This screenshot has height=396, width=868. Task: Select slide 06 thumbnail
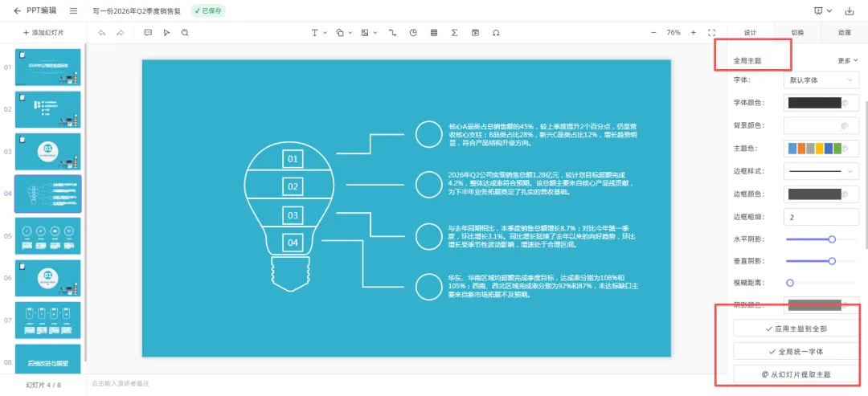pos(47,278)
